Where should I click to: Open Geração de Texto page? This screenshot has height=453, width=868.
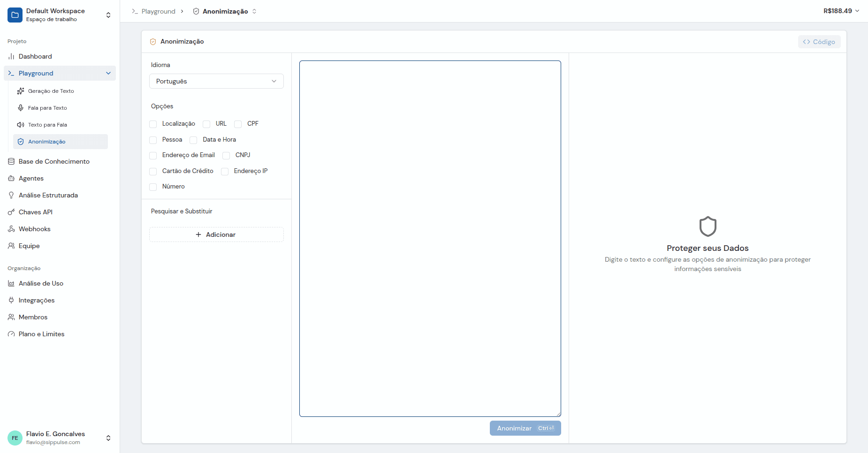pyautogui.click(x=51, y=91)
